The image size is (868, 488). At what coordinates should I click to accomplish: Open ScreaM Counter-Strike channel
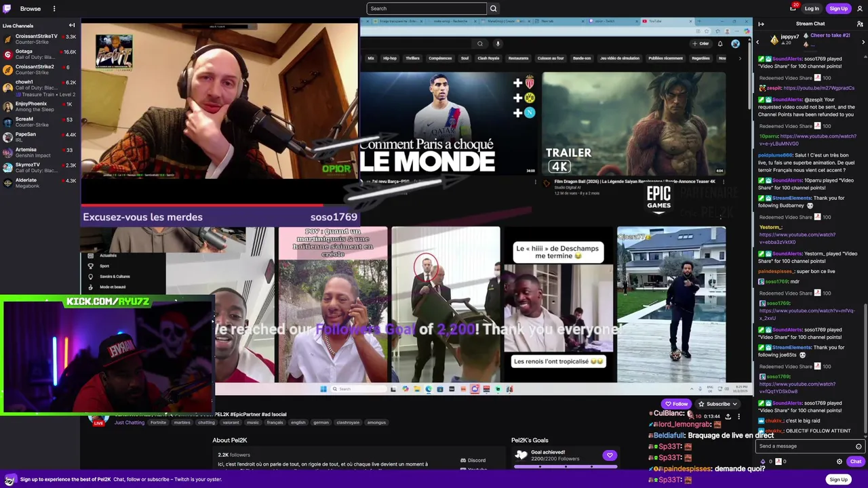point(40,122)
